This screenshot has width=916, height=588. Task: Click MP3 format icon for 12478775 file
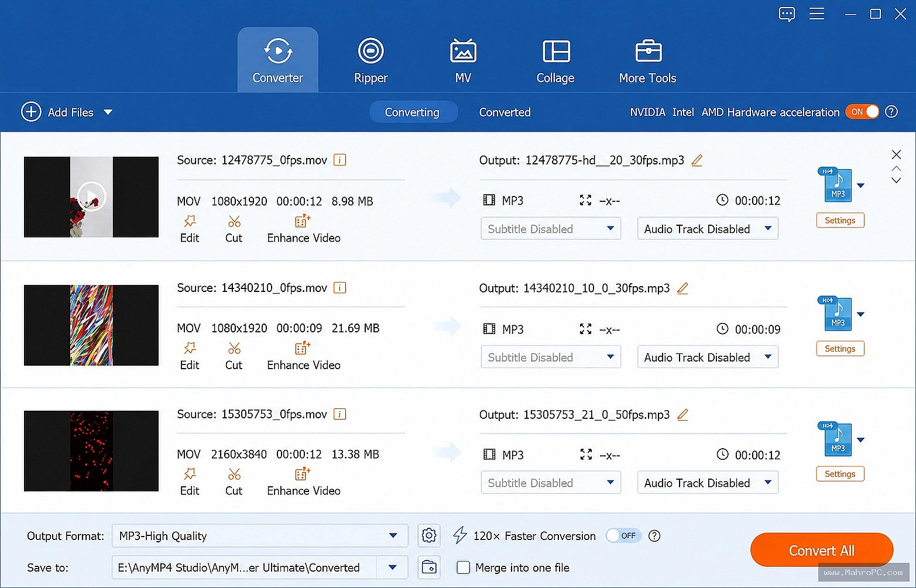(x=836, y=185)
